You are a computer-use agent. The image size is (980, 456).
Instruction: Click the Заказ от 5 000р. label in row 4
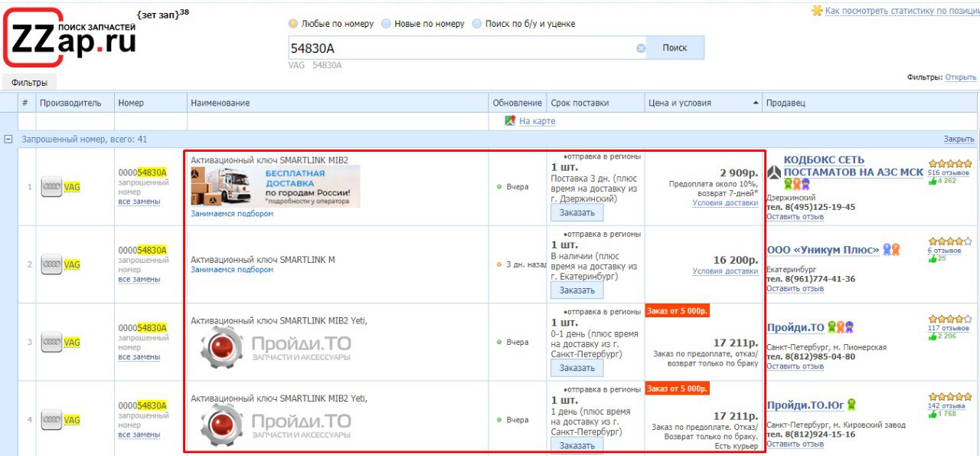(x=678, y=389)
